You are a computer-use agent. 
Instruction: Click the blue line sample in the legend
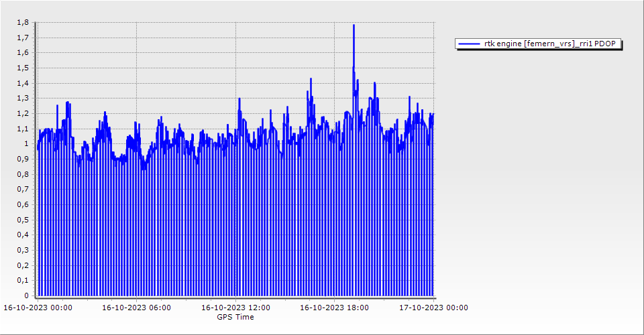coord(469,44)
